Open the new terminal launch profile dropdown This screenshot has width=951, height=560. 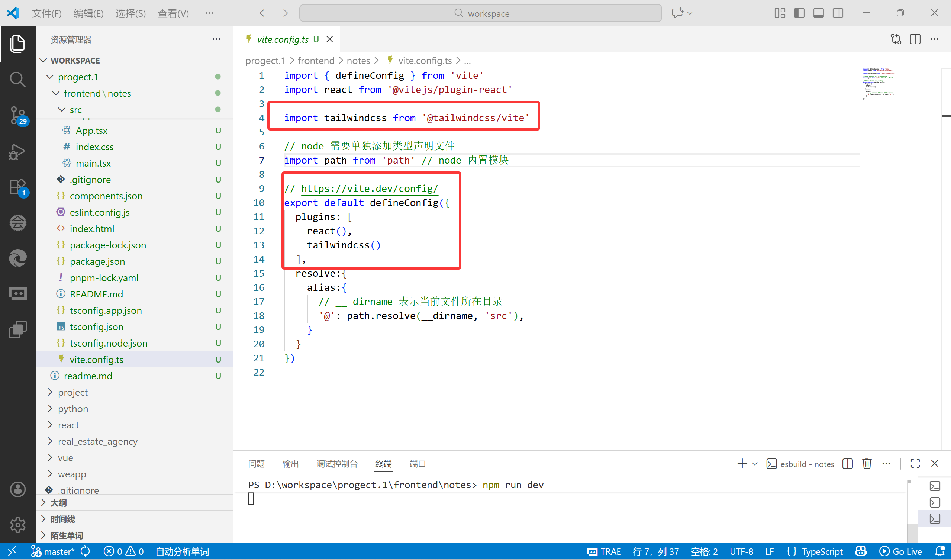click(754, 464)
